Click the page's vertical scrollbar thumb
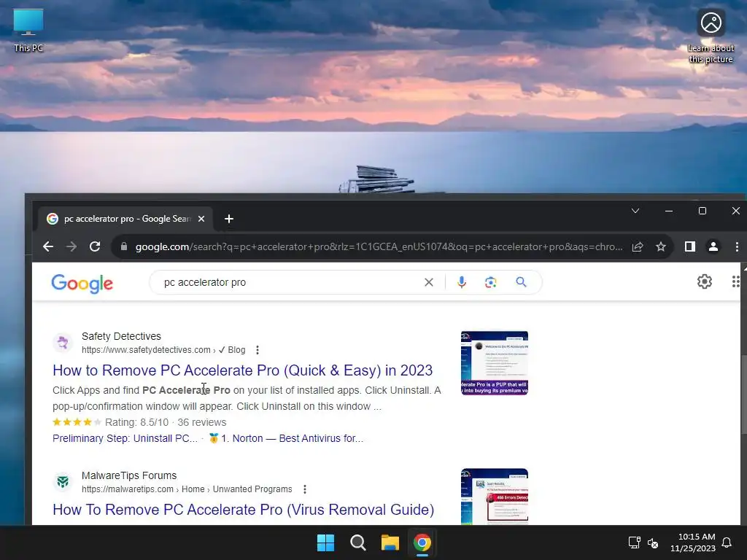Screen dimensions: 747x560 click(x=743, y=394)
